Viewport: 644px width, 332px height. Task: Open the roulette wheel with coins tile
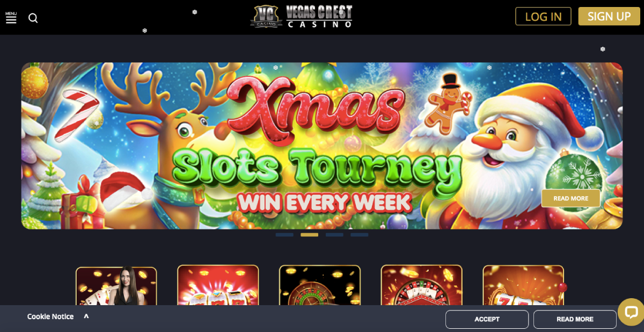[x=320, y=285]
